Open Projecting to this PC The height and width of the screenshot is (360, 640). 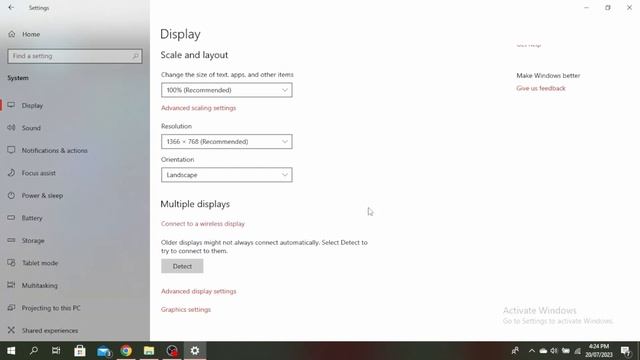click(x=51, y=308)
